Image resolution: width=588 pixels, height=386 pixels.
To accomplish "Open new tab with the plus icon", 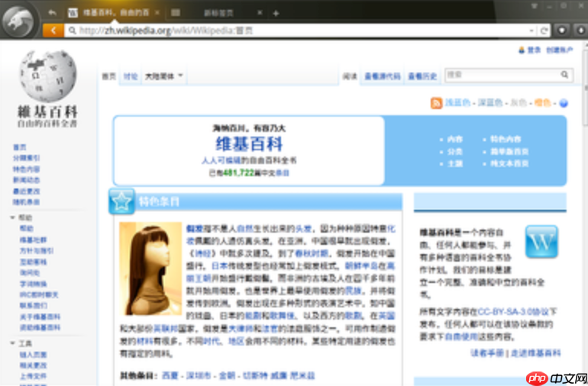I will click(x=276, y=14).
